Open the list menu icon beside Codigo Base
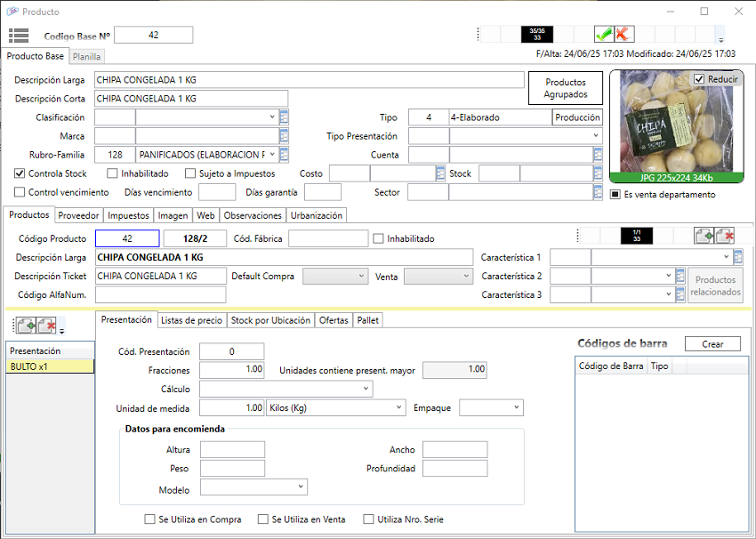 18,36
